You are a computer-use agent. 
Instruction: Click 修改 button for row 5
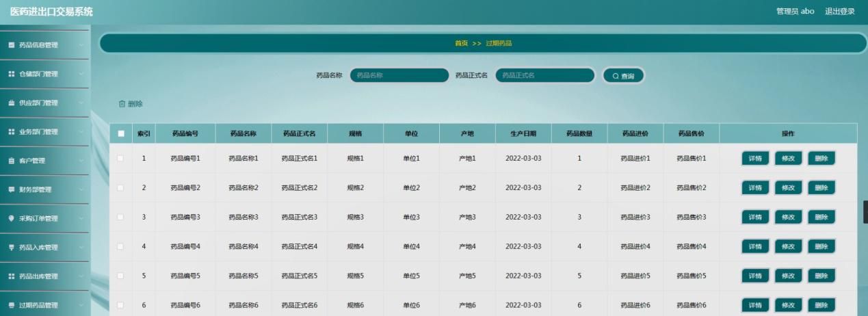788,276
